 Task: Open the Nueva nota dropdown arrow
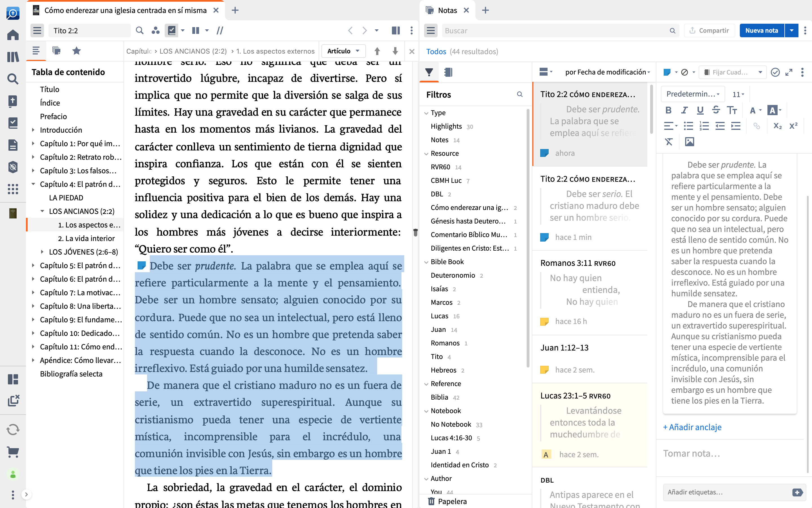point(791,30)
